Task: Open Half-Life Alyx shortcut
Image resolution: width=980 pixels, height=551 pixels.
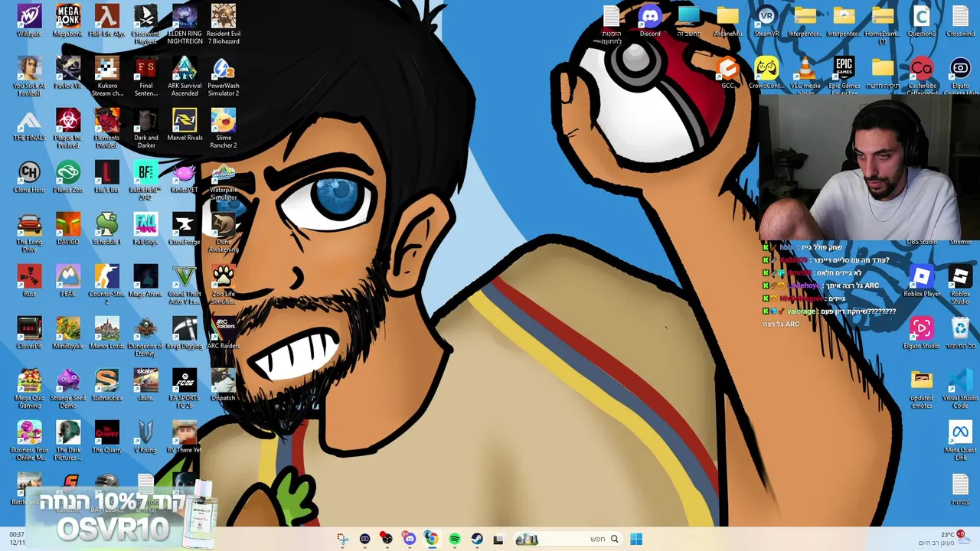Action: (x=106, y=21)
